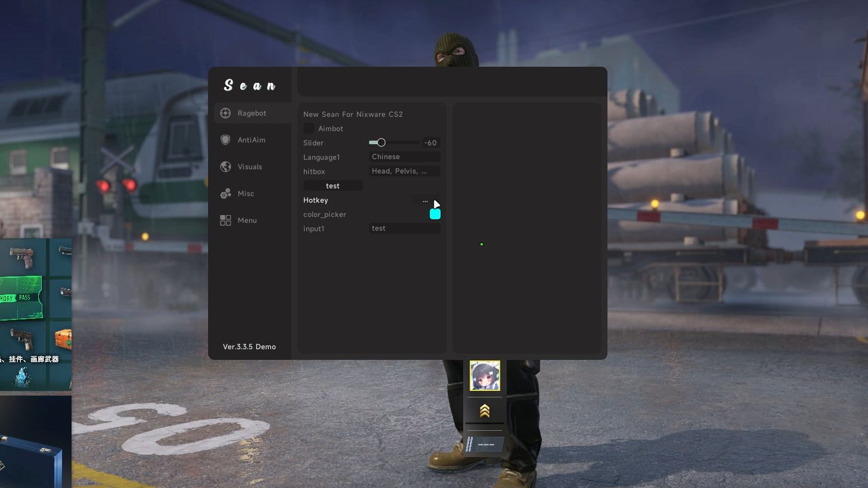
Task: Click the gold rank chevron badge
Action: pyautogui.click(x=484, y=410)
